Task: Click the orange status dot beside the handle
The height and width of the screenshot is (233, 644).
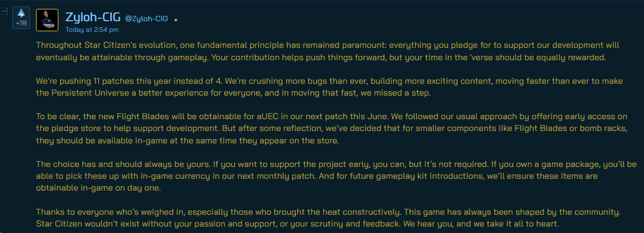Action: point(176,19)
